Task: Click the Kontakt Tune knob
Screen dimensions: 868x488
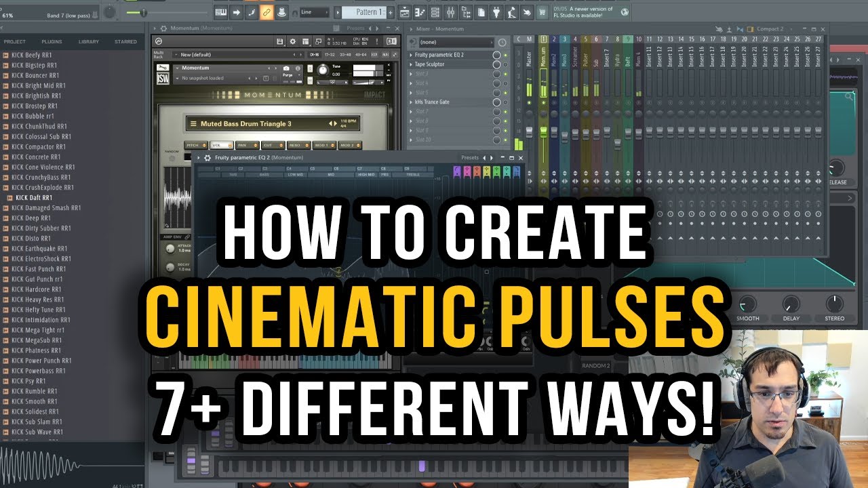Action: 323,70
